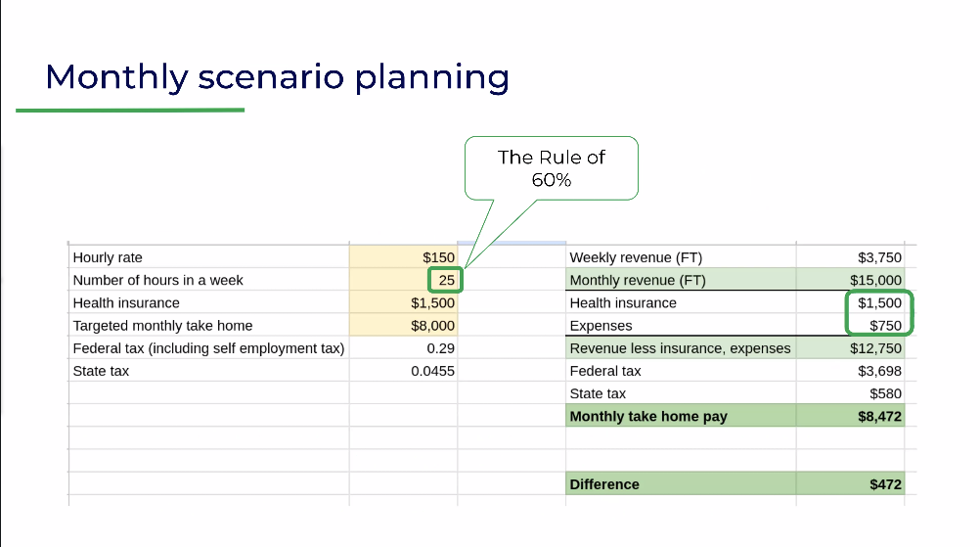Click 'Monthly revenue (FT)' label
The image size is (980, 547).
(638, 280)
